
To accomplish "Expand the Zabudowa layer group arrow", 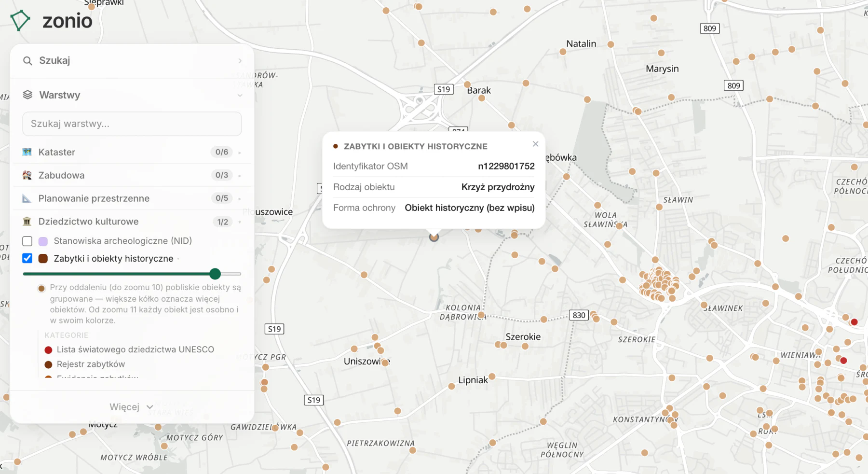I will pos(240,176).
